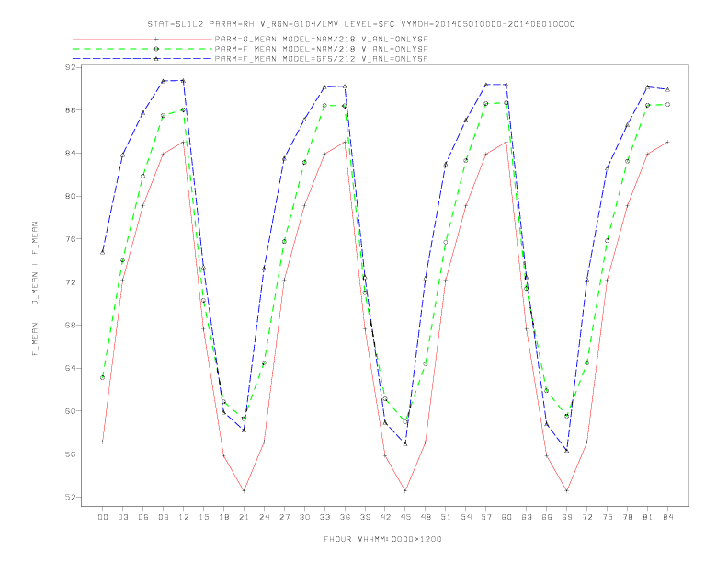Click the vertical y-axis title F_MEAN | O_MEAN | F_MEAN
This screenshot has height=563, width=728.
click(35, 289)
